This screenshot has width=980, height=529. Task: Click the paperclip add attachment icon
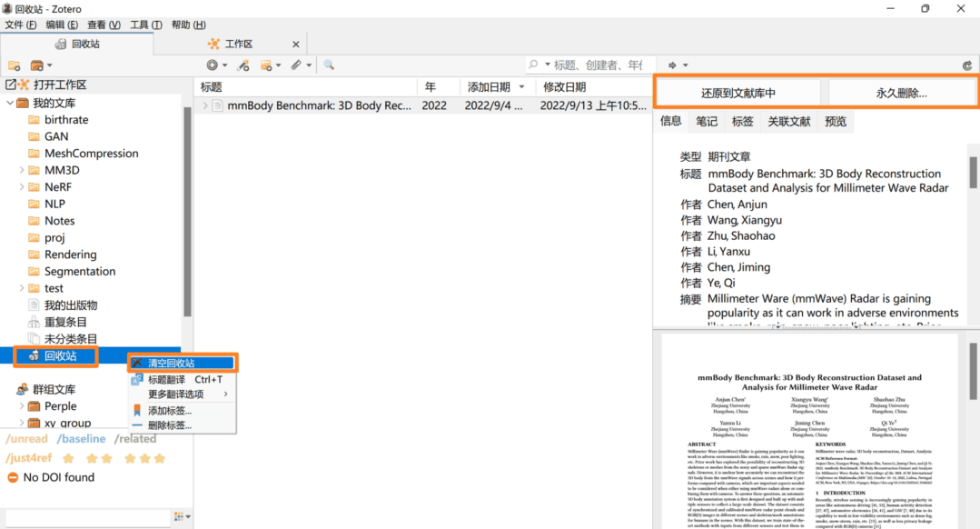pos(296,65)
